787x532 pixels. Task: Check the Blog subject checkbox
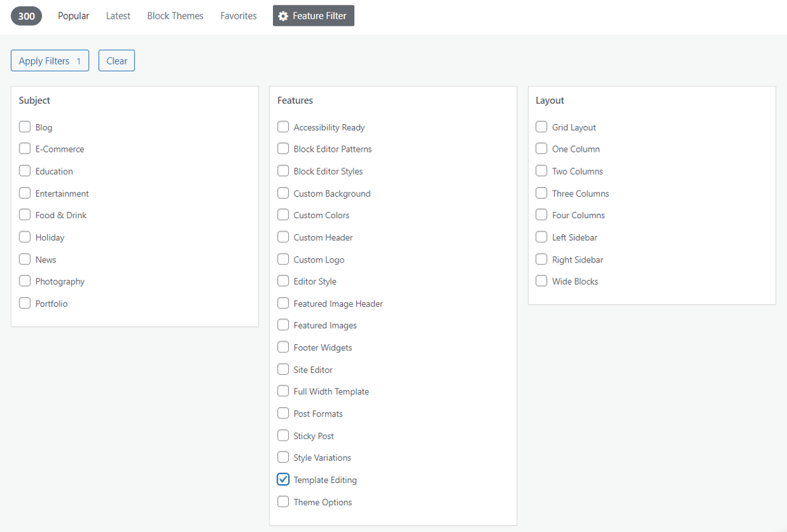pos(24,127)
